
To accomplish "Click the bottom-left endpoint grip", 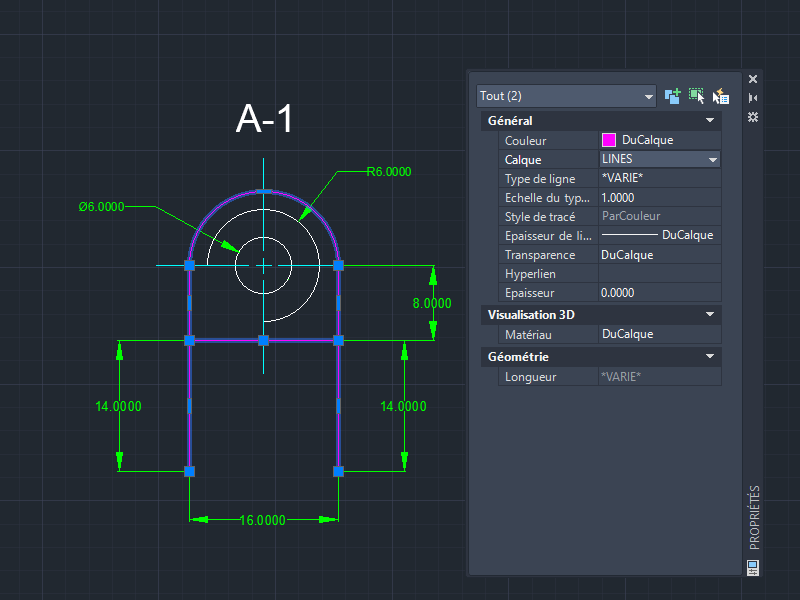I will 189,471.
